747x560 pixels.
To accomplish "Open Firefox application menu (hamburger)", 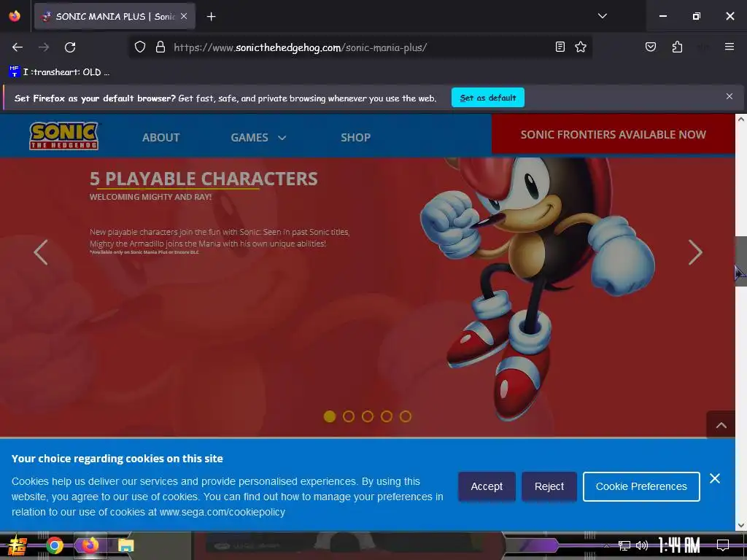I will 729,47.
